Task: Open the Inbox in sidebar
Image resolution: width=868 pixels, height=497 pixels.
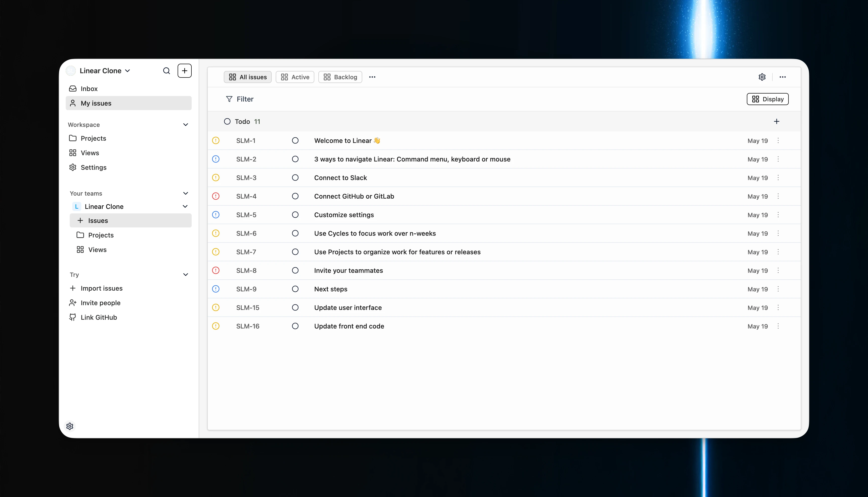Action: point(89,89)
